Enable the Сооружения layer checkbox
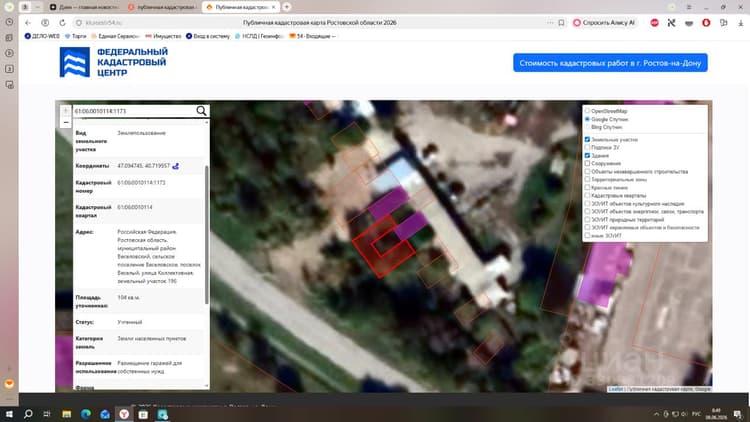 [587, 163]
